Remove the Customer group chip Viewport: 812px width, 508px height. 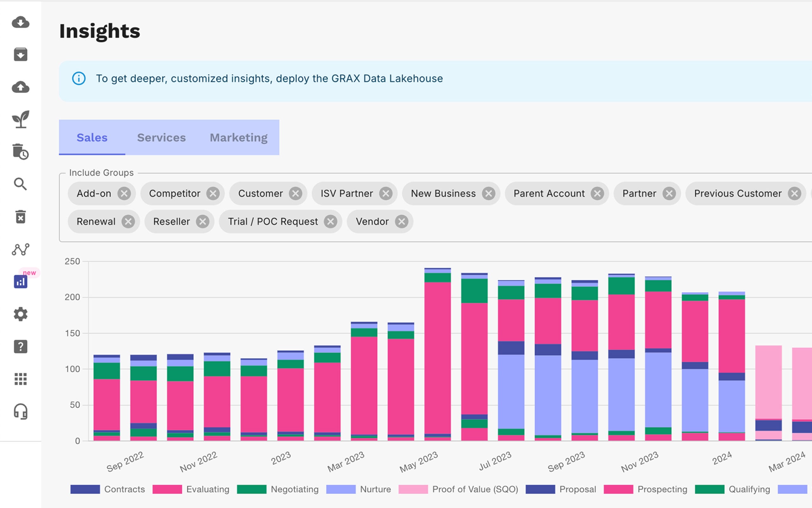(x=295, y=194)
